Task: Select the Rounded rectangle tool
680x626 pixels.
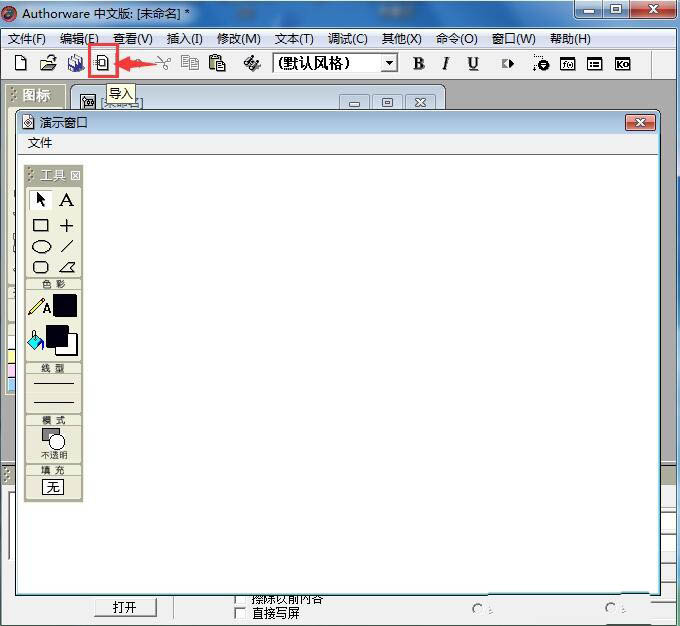Action: (x=41, y=267)
